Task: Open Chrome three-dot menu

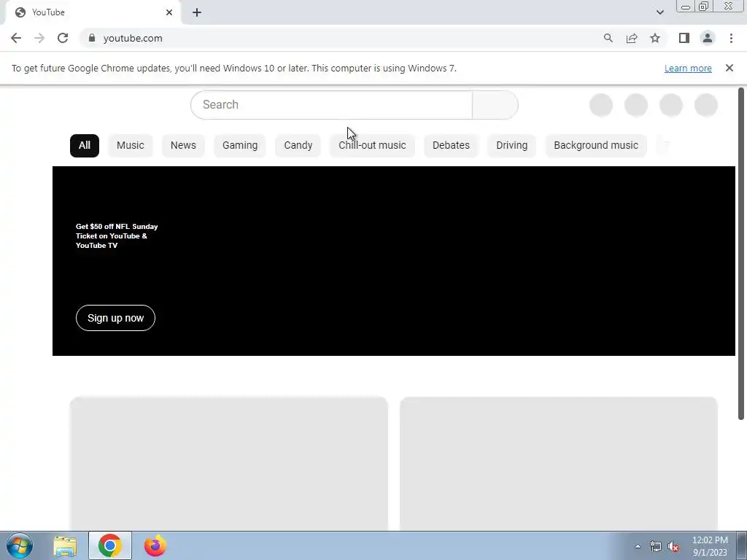Action: pyautogui.click(x=731, y=38)
